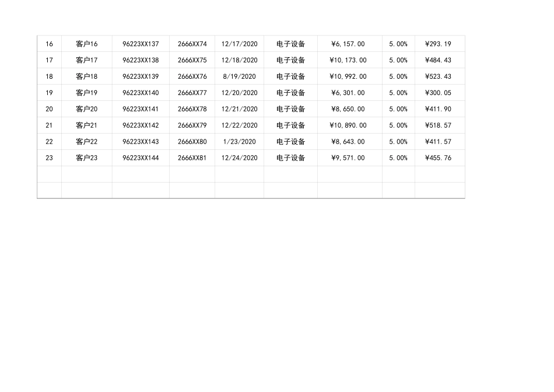Select the cell containing 客户16
Viewport: 554px width, 392px height.
click(86, 43)
